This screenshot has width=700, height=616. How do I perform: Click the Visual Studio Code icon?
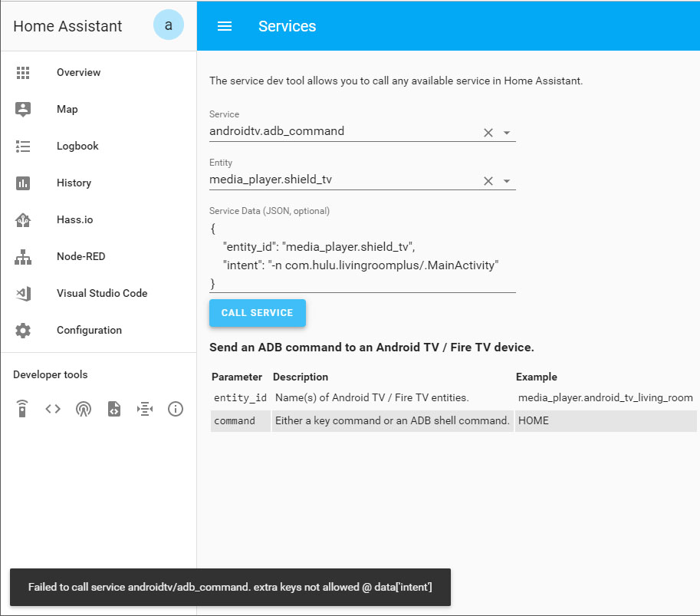(23, 294)
